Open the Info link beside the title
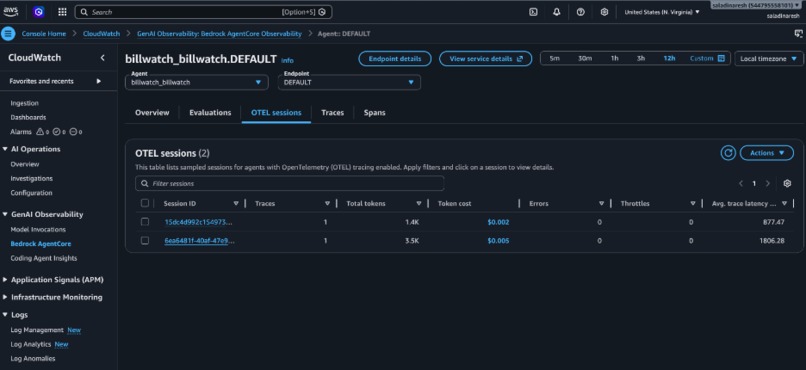 (x=287, y=61)
